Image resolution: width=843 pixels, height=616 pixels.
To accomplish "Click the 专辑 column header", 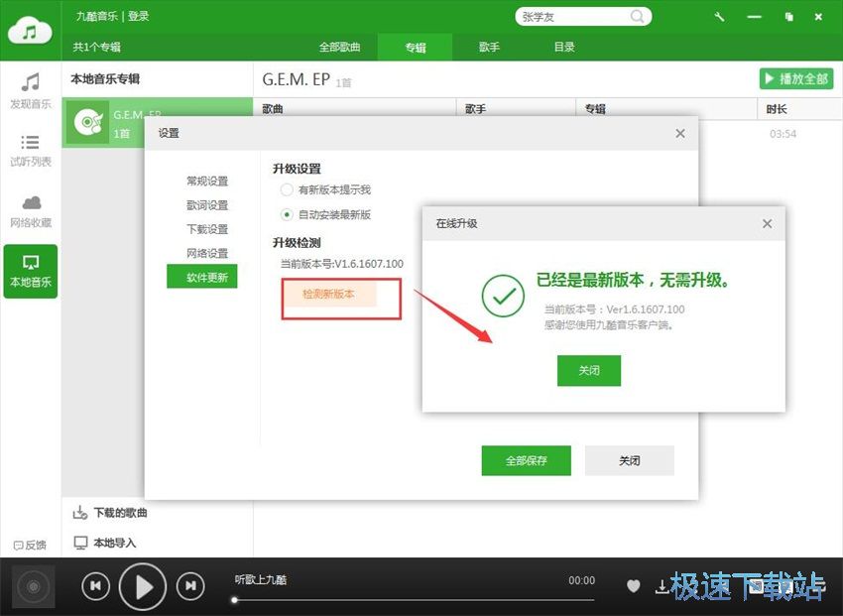I will (x=666, y=109).
